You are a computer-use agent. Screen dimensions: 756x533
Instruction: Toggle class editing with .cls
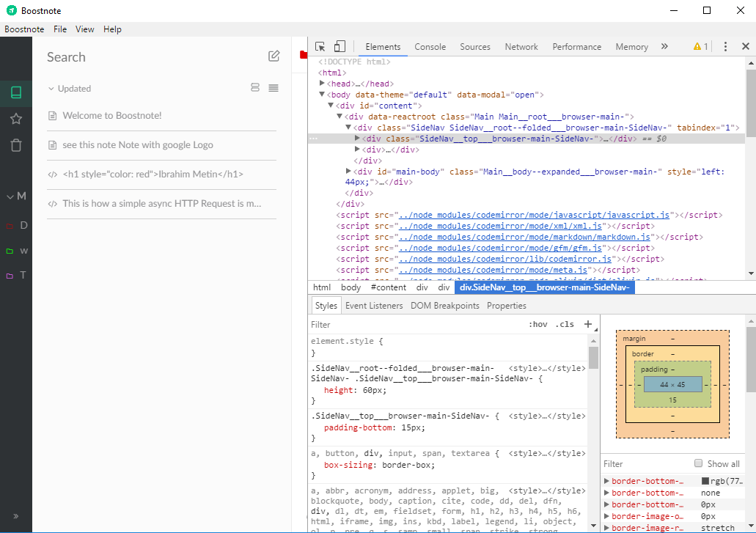(x=565, y=323)
